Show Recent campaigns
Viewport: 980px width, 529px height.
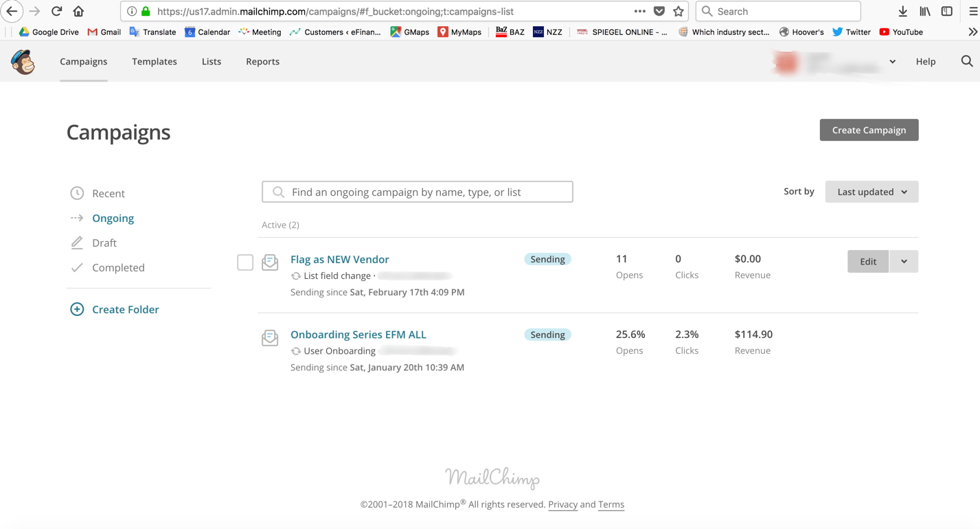click(x=109, y=193)
